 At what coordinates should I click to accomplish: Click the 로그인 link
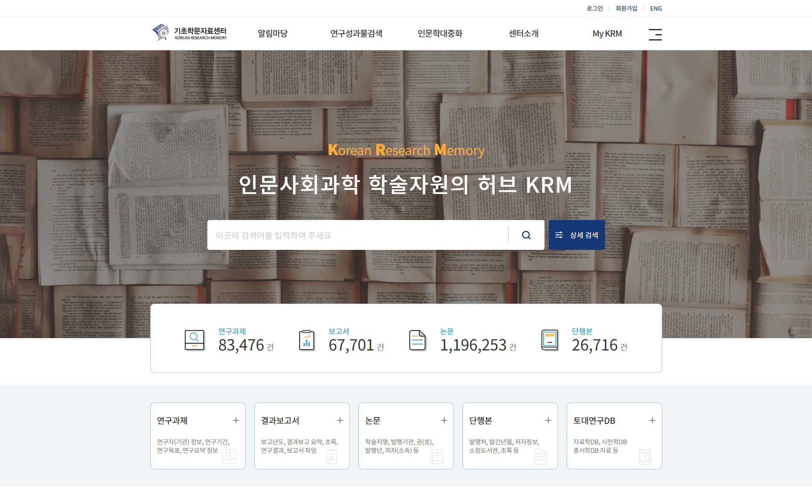(x=594, y=9)
